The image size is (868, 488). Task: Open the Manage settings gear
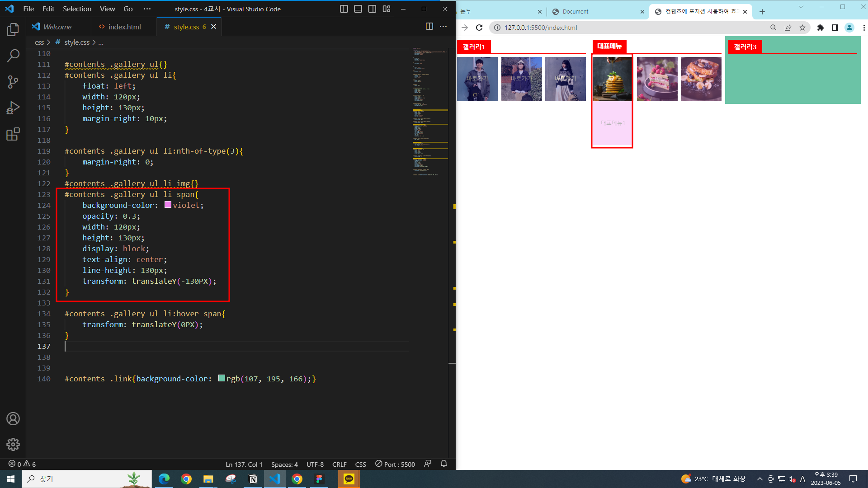coord(13,444)
